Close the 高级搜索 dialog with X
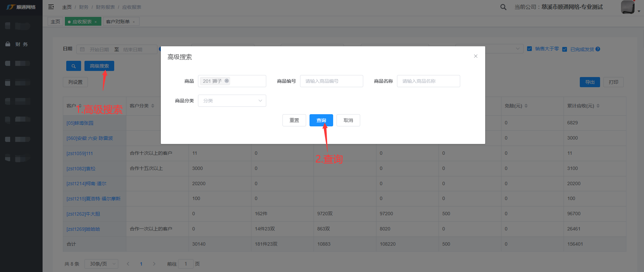The width and height of the screenshot is (644, 272). click(x=475, y=56)
